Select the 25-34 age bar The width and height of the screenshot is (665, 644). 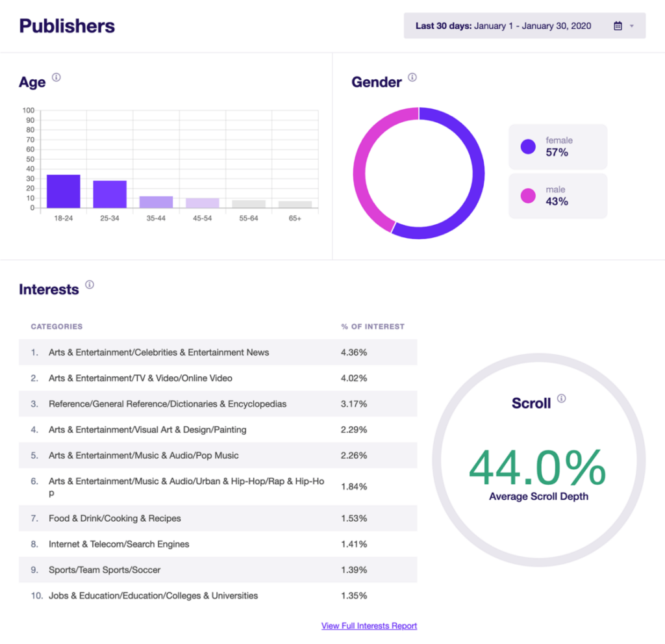pyautogui.click(x=109, y=195)
